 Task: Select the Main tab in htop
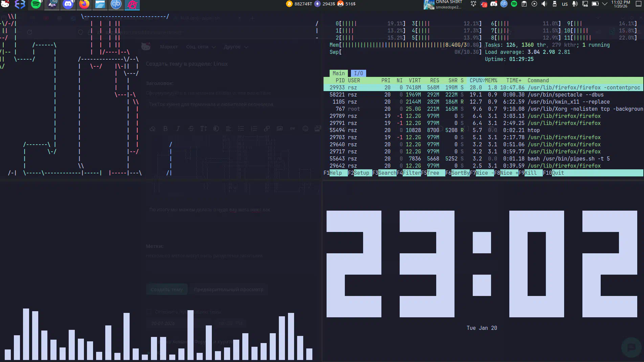point(338,73)
